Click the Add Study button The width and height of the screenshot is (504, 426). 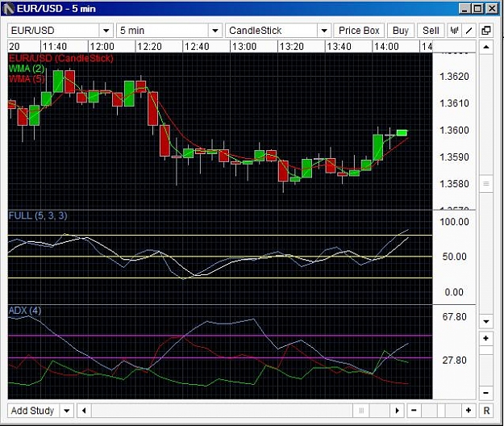pyautogui.click(x=33, y=411)
